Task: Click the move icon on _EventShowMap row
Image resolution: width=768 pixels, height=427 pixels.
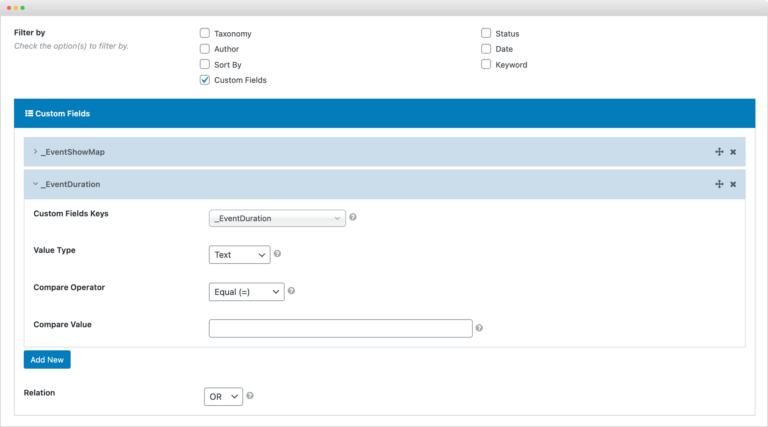Action: (x=719, y=152)
